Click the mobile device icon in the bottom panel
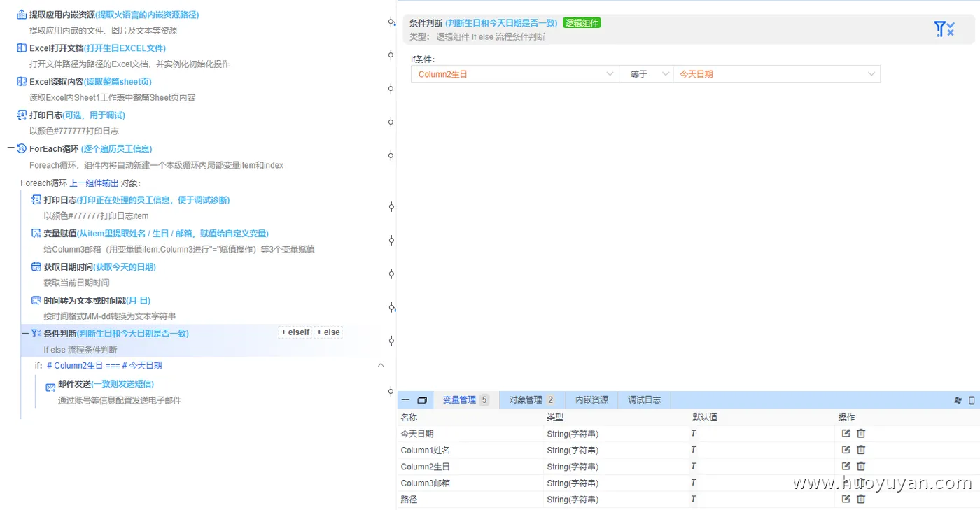 click(x=972, y=400)
